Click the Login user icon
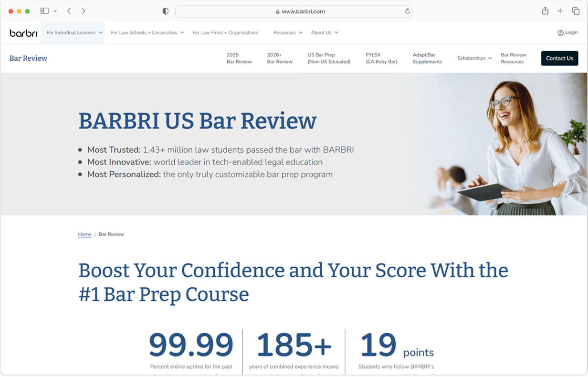Viewport: 588px width, 377px height. click(560, 33)
